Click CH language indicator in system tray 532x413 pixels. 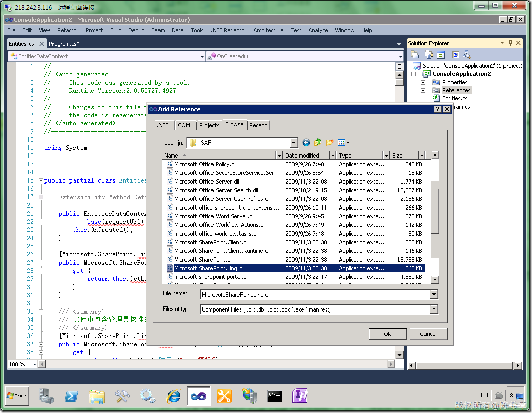[x=484, y=395]
